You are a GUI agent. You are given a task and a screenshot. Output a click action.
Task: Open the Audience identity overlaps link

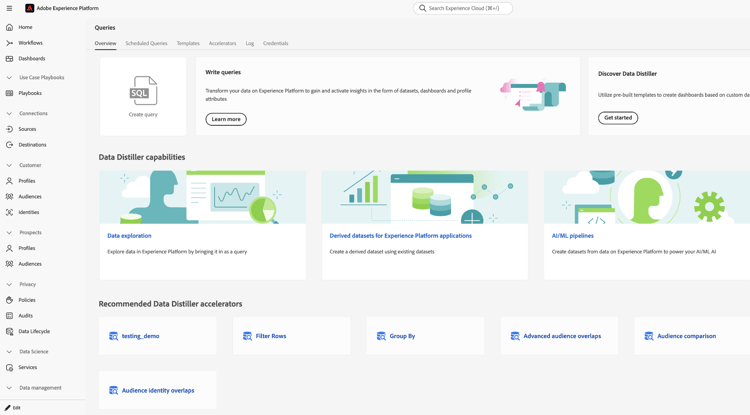[x=158, y=391]
